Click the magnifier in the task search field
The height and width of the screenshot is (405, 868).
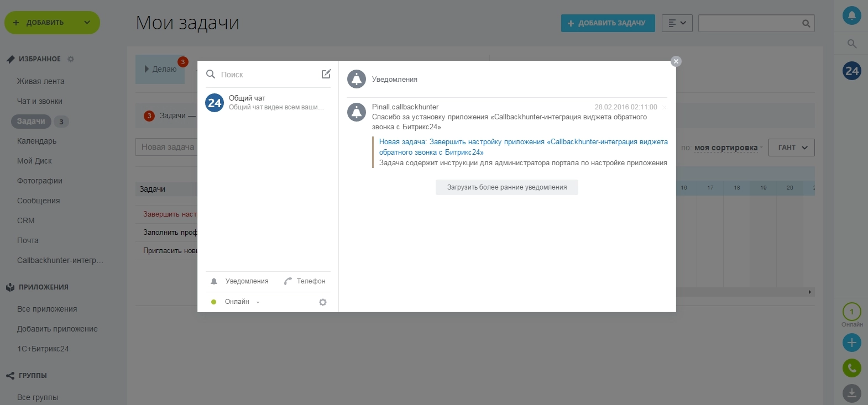806,23
